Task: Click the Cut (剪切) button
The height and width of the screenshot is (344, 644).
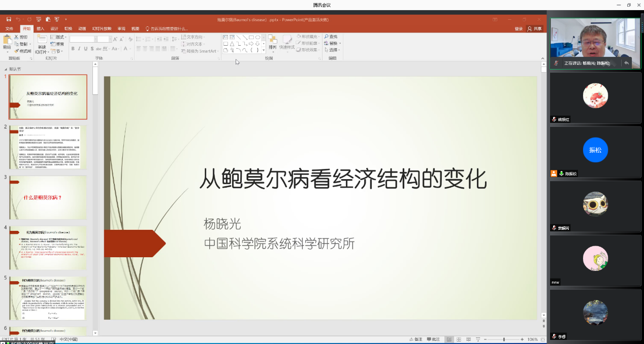Action: (21, 37)
